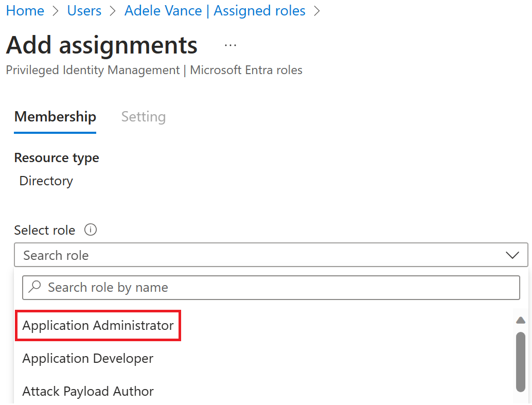
Task: Collapse the role selection dropdown list
Action: click(512, 255)
